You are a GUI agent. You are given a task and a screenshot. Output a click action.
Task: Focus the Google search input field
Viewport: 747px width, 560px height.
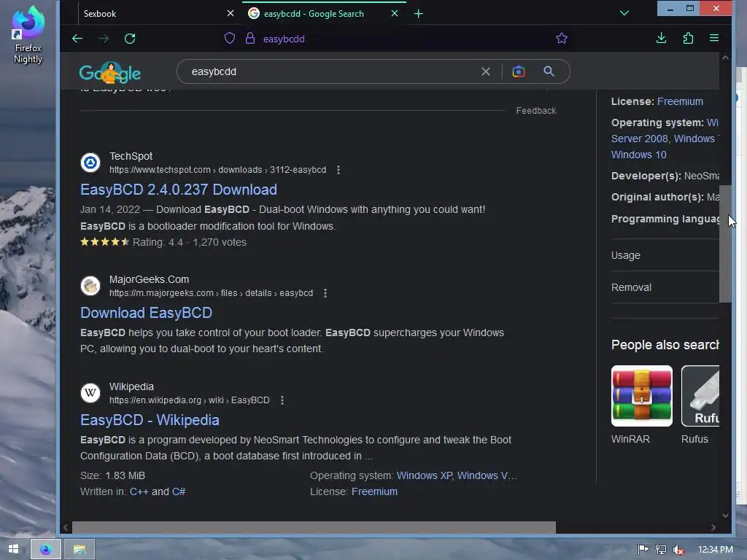[333, 71]
